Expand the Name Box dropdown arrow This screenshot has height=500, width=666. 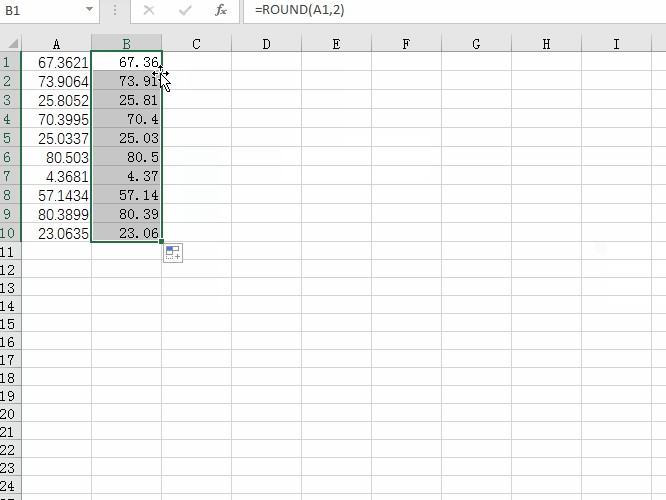[x=89, y=9]
